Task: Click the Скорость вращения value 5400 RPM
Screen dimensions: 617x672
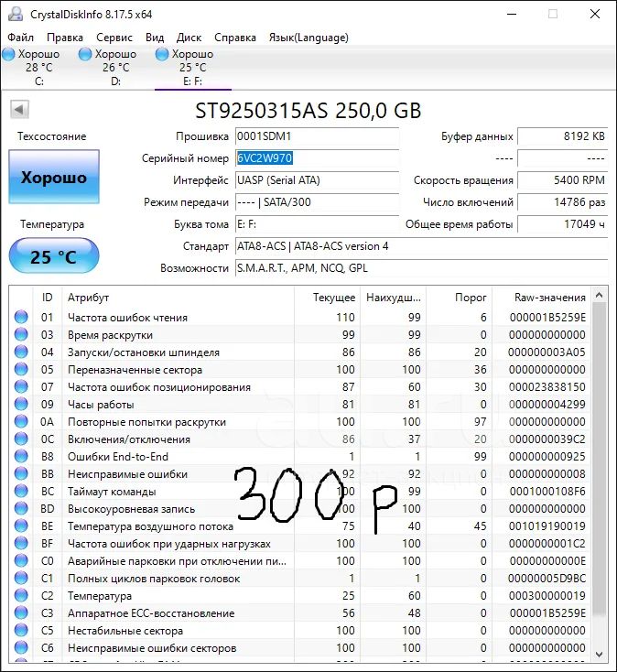Action: tap(563, 180)
